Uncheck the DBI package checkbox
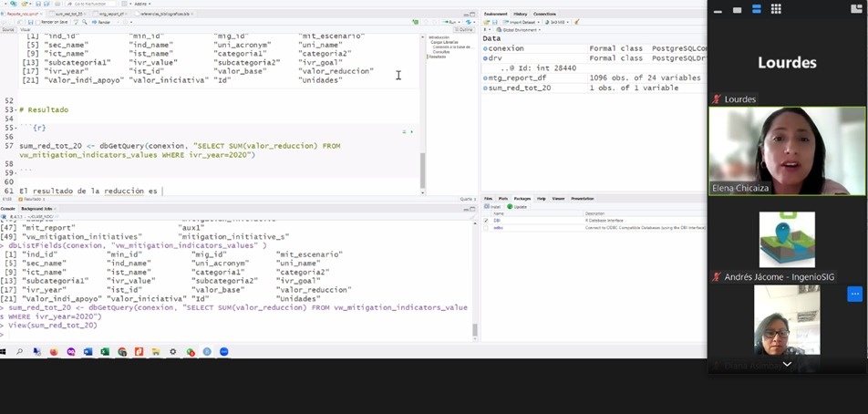 click(x=486, y=221)
